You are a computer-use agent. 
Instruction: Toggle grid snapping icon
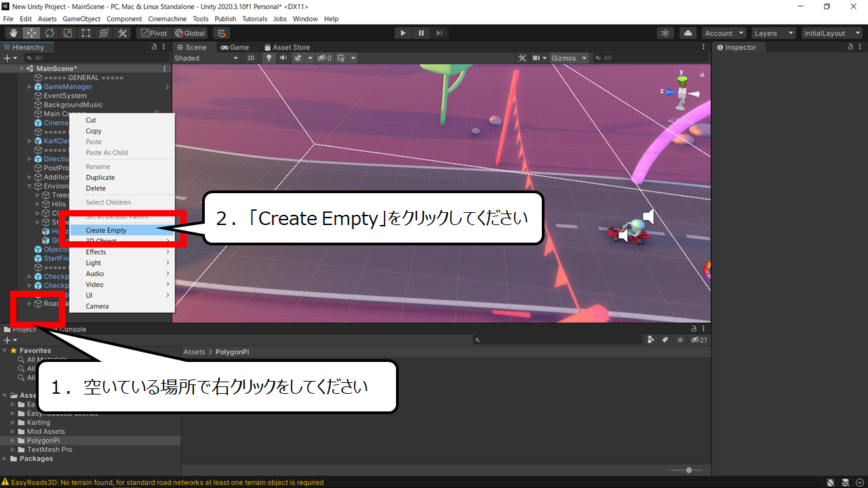click(220, 33)
